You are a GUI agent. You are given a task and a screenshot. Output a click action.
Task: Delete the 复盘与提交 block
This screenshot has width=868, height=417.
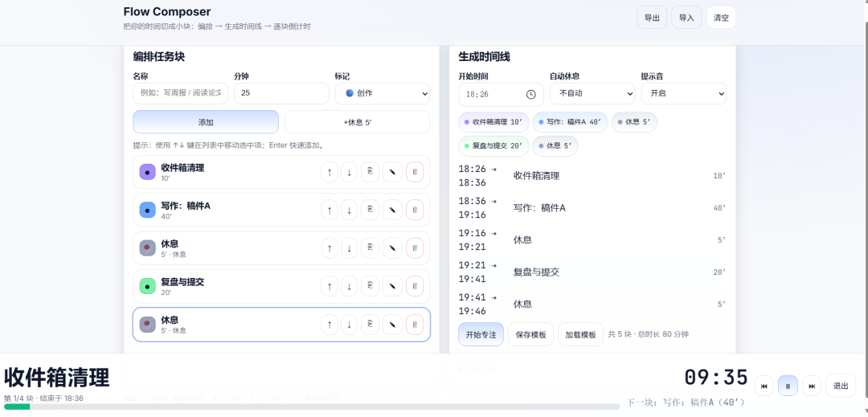[415, 287]
